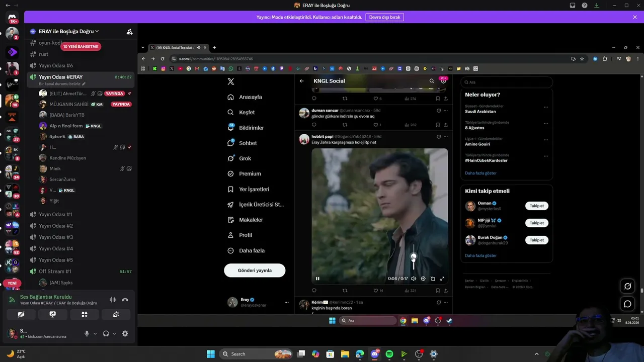Adjust the video volume slider

pos(414,257)
